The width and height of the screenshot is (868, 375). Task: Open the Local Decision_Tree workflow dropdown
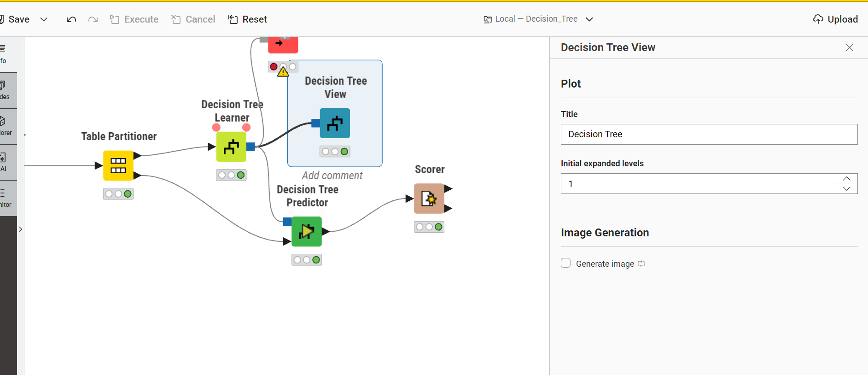point(538,19)
